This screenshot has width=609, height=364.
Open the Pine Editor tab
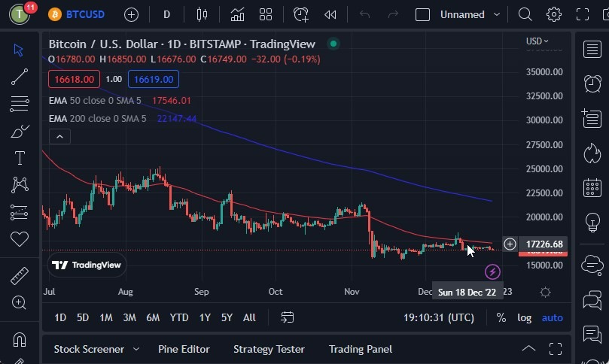click(184, 349)
